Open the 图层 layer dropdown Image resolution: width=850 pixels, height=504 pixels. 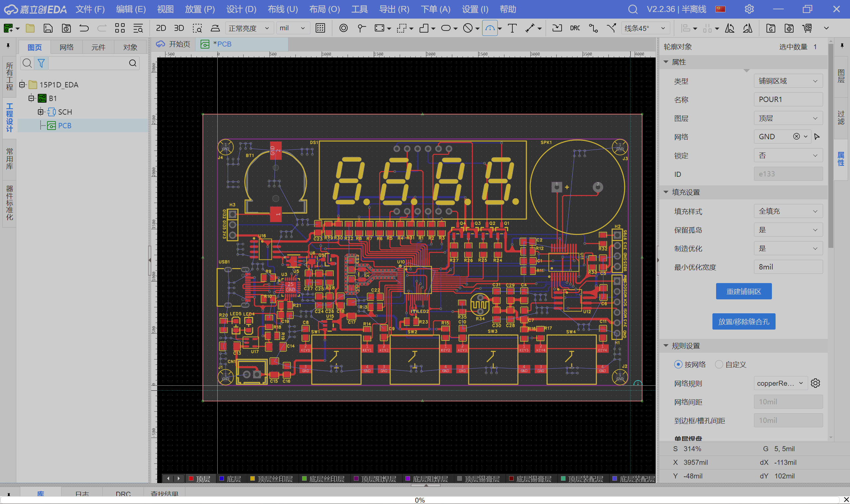point(788,118)
